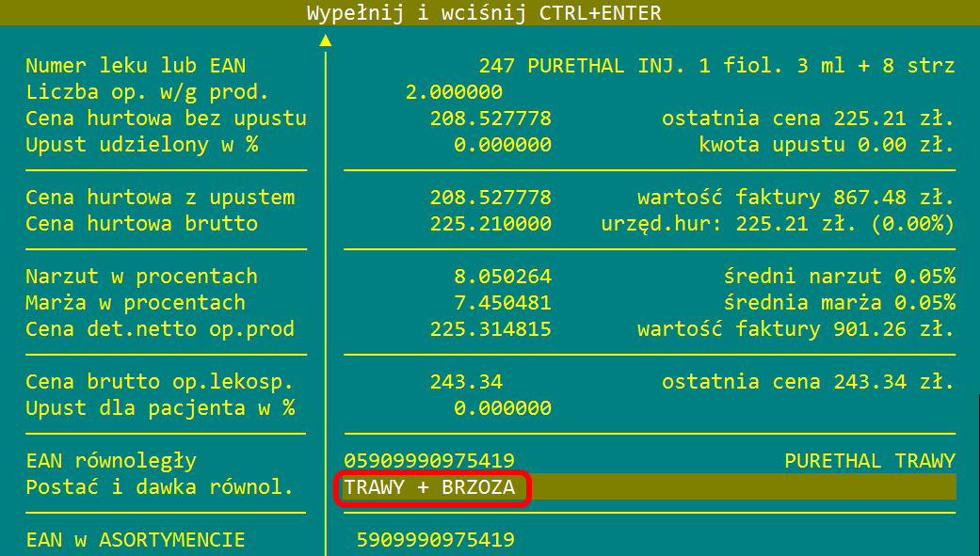The image size is (980, 556).
Task: Click 'Cena brutto op.lekosp.' value 243.34
Action: 466,382
